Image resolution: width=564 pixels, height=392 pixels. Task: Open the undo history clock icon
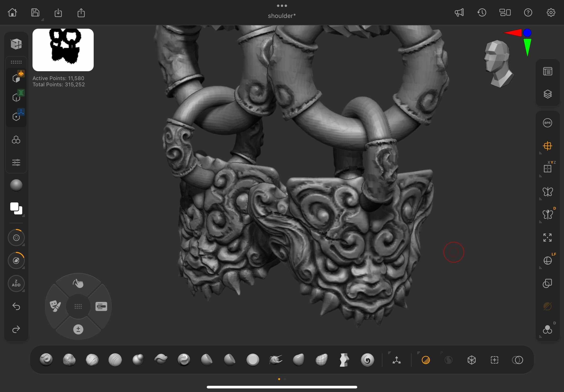482,12
